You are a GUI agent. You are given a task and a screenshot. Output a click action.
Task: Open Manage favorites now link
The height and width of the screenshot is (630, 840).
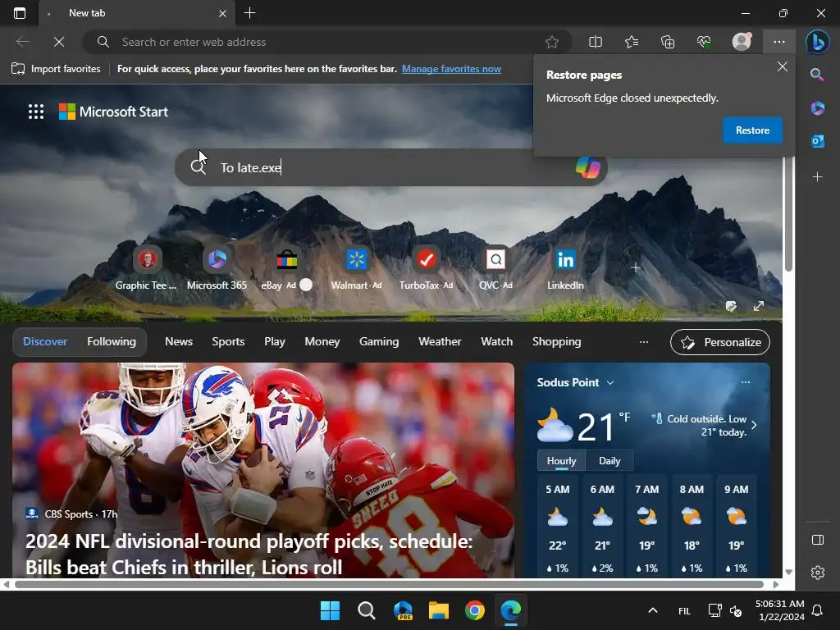tap(452, 69)
